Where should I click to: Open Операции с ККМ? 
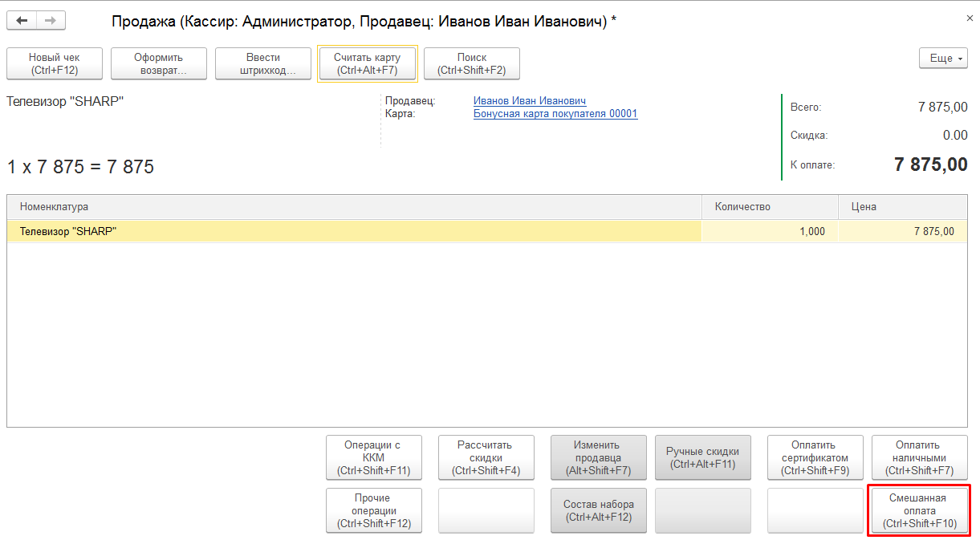tap(374, 458)
